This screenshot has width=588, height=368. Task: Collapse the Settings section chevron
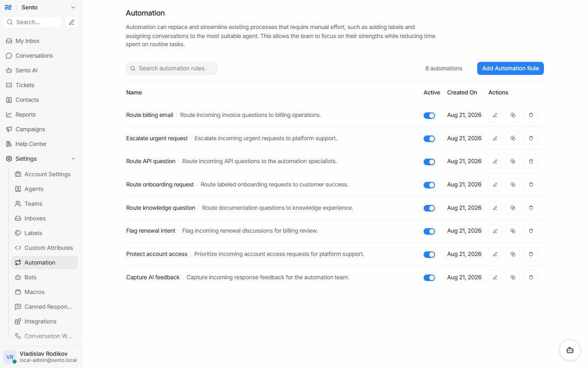(73, 159)
